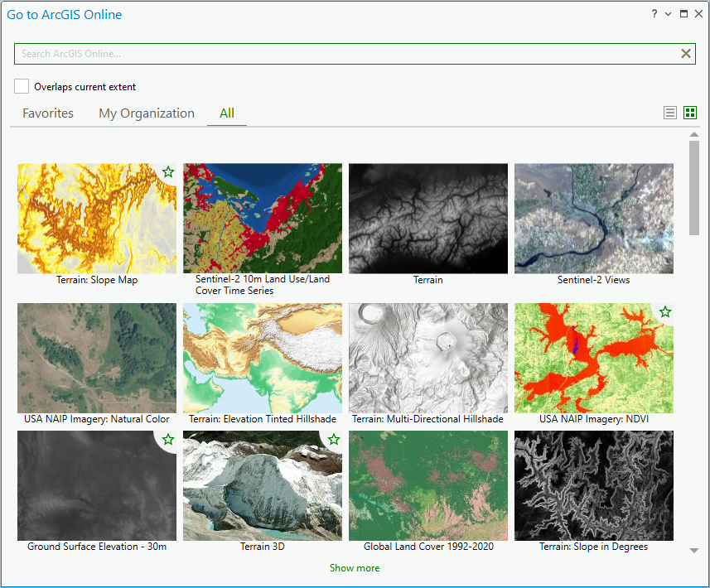Image resolution: width=710 pixels, height=588 pixels.
Task: Click 'Ground Surface Elevation - 30m' caption
Action: pyautogui.click(x=97, y=547)
